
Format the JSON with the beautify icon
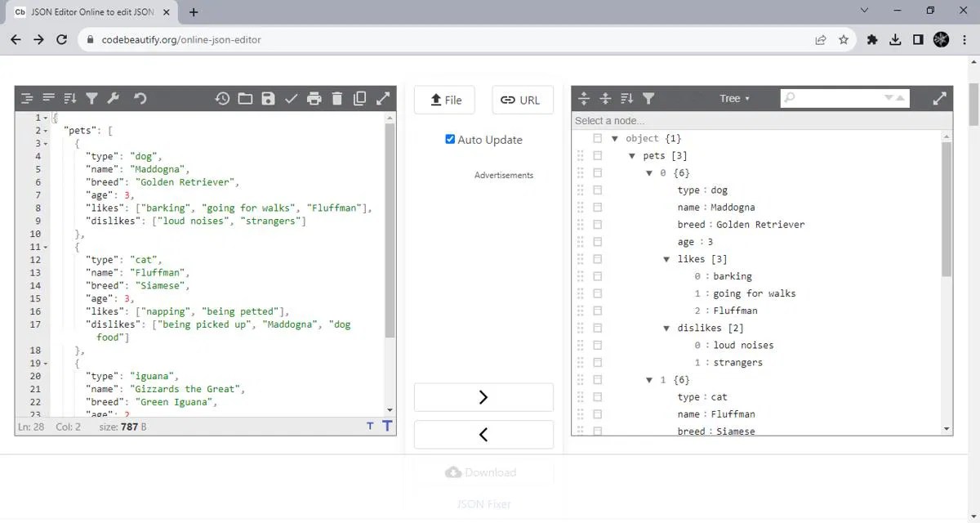(26, 98)
